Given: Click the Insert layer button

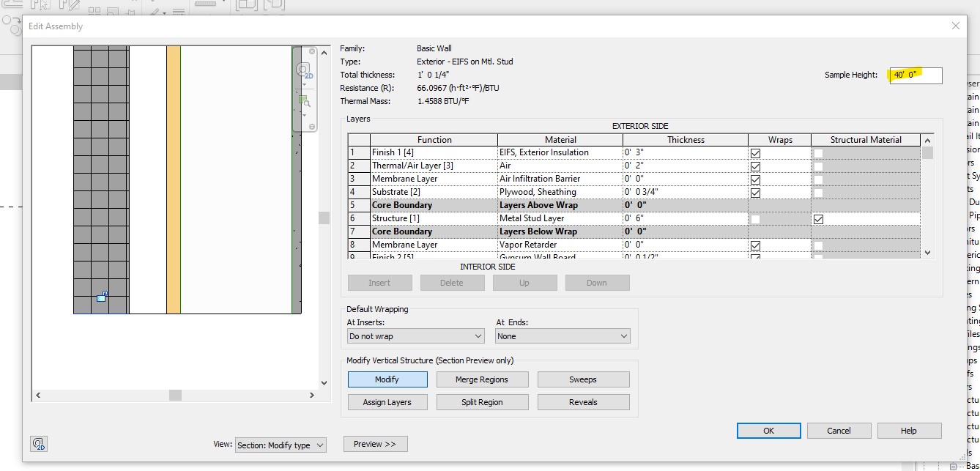Looking at the screenshot, I should (379, 283).
